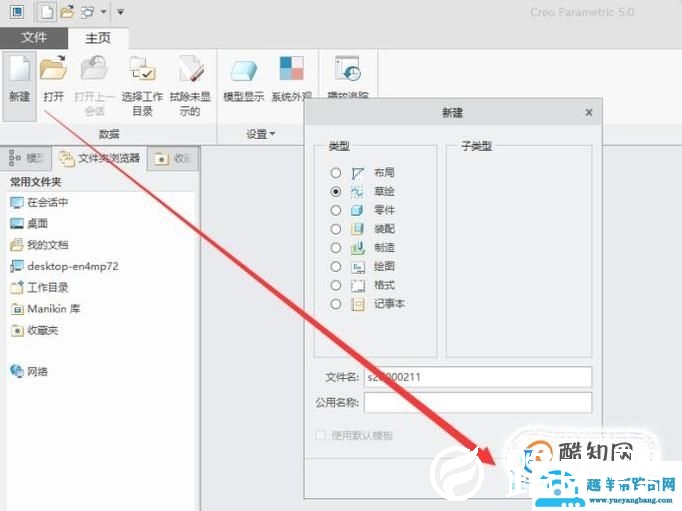
Task: Open the Network (网络) entry
Action: (x=29, y=371)
